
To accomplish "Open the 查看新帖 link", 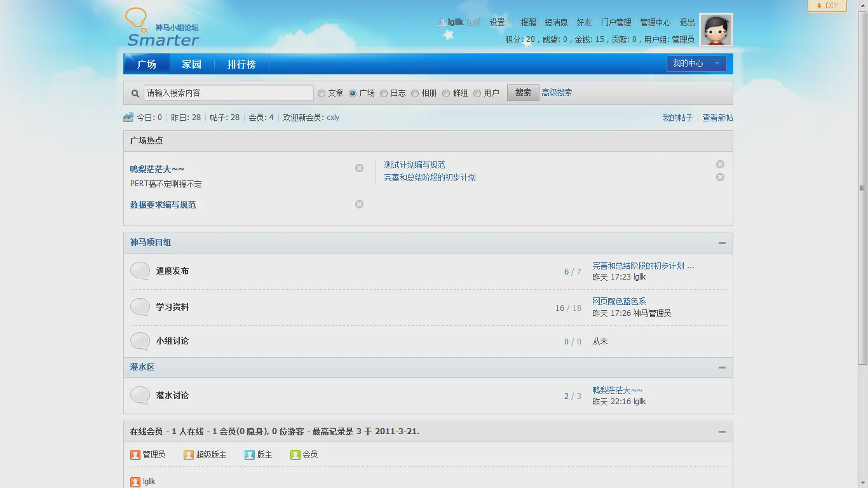I will click(x=717, y=118).
